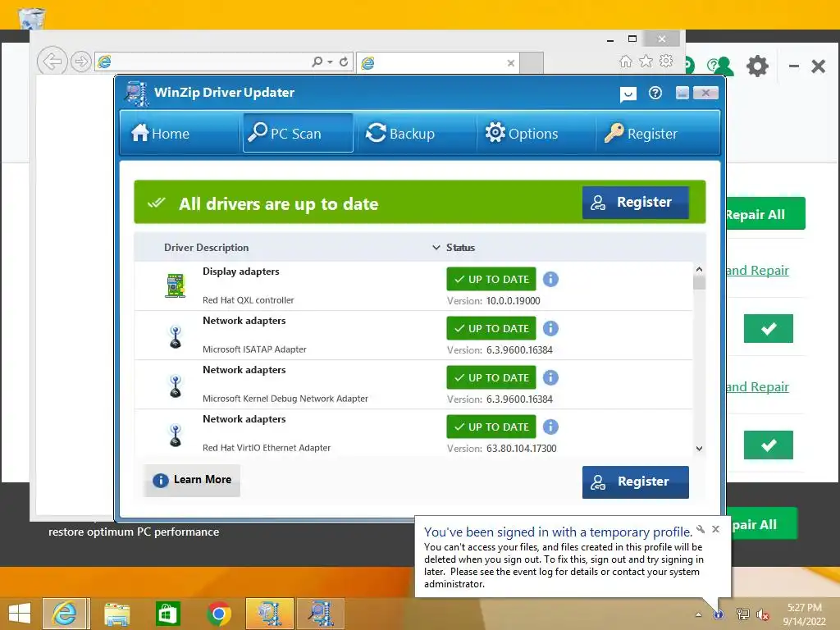Click the VirtIO Ethernet Adapter network icon
Screen dimensions: 840x630
[176, 436]
